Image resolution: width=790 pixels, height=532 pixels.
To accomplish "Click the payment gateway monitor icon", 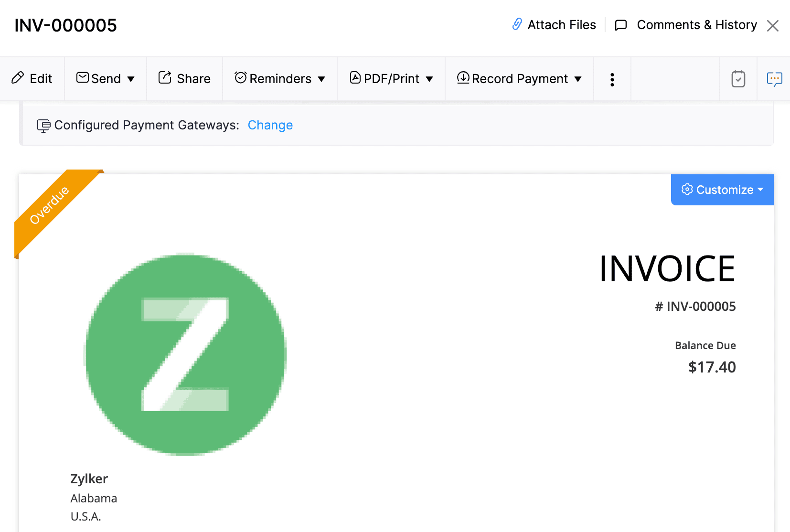I will point(43,126).
